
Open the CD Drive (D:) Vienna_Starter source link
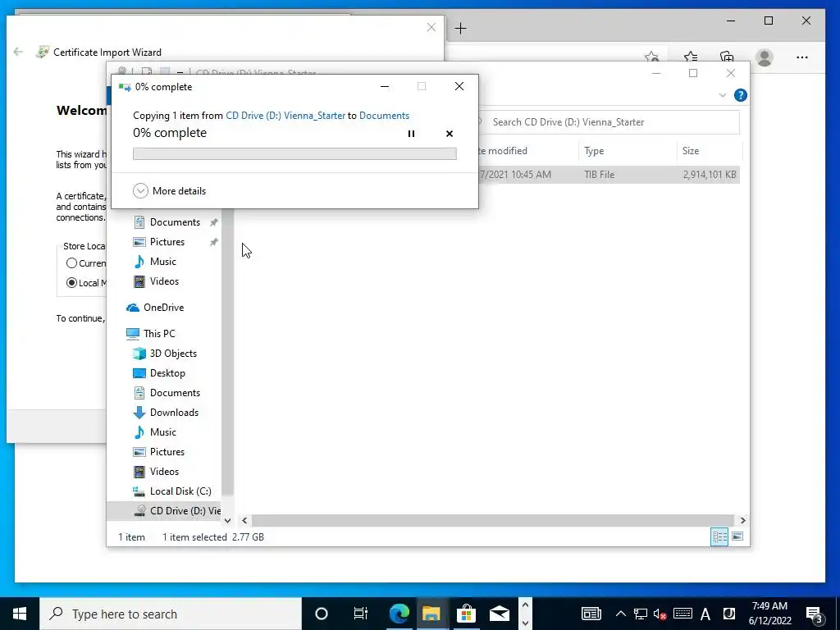point(285,115)
